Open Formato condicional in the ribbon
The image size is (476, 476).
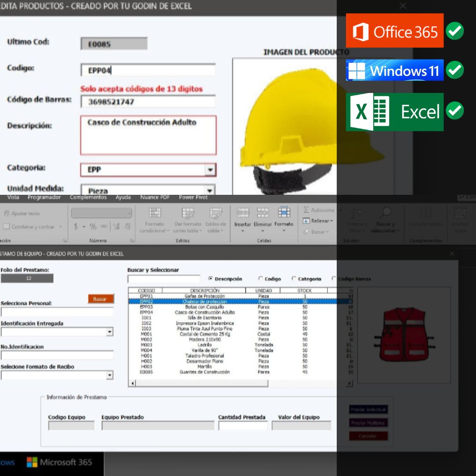(x=155, y=220)
